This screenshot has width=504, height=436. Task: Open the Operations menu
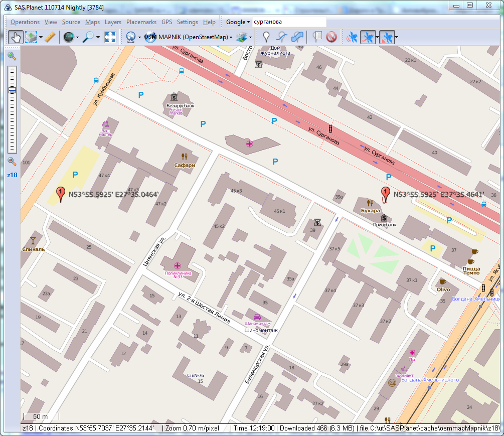click(x=25, y=22)
